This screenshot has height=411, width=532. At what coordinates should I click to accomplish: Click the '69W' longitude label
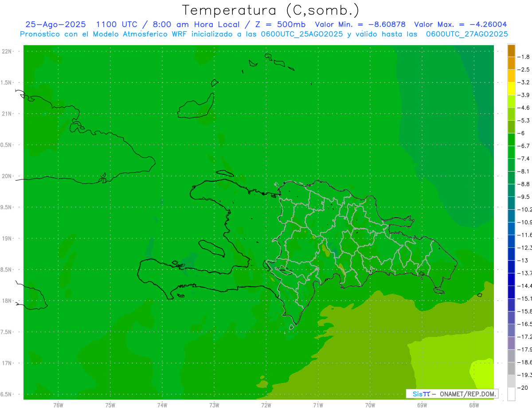pos(422,405)
